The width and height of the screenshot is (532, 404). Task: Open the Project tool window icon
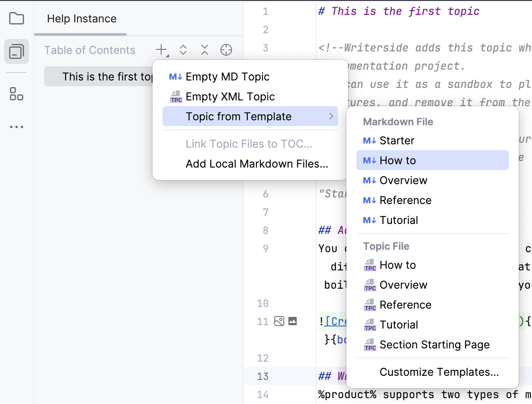pos(16,18)
